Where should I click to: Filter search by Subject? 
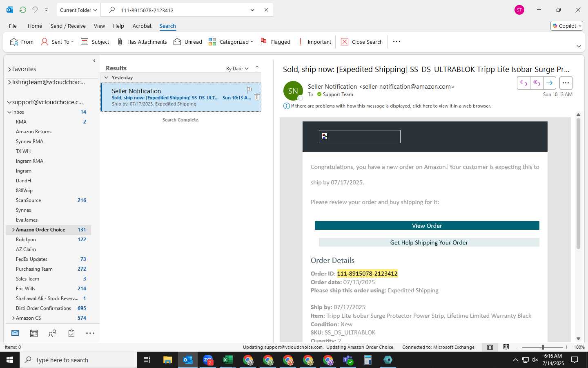coord(95,42)
